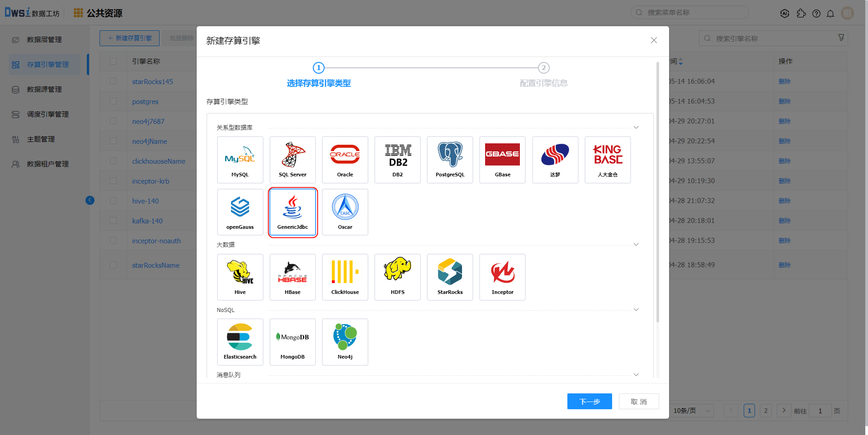868x435 pixels.
Task: Pick the Neo4j engine tile
Action: (x=345, y=342)
